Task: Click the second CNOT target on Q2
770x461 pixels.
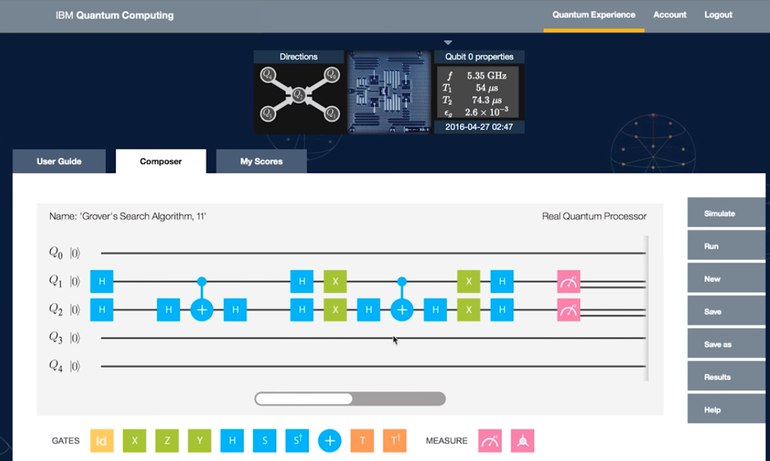Action: [x=402, y=310]
